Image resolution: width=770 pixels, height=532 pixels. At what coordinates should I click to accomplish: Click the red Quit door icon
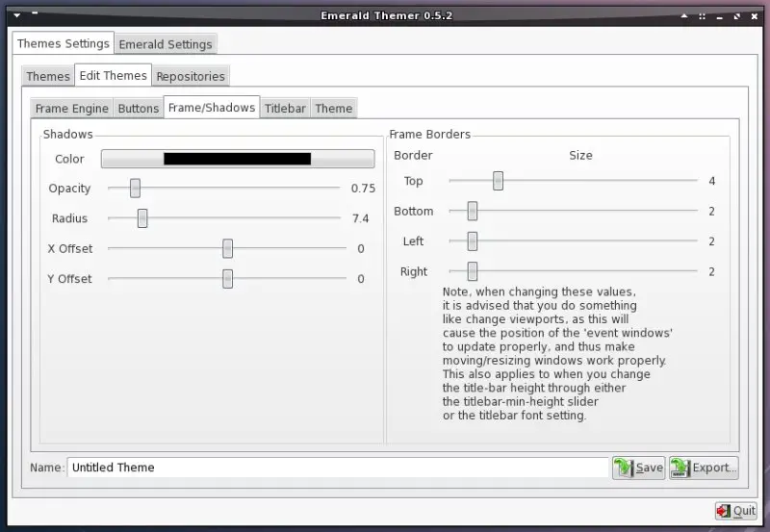tap(724, 511)
